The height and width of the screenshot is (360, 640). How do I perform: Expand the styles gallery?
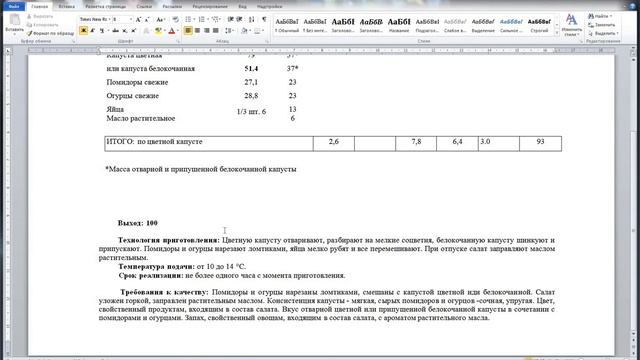[x=557, y=33]
